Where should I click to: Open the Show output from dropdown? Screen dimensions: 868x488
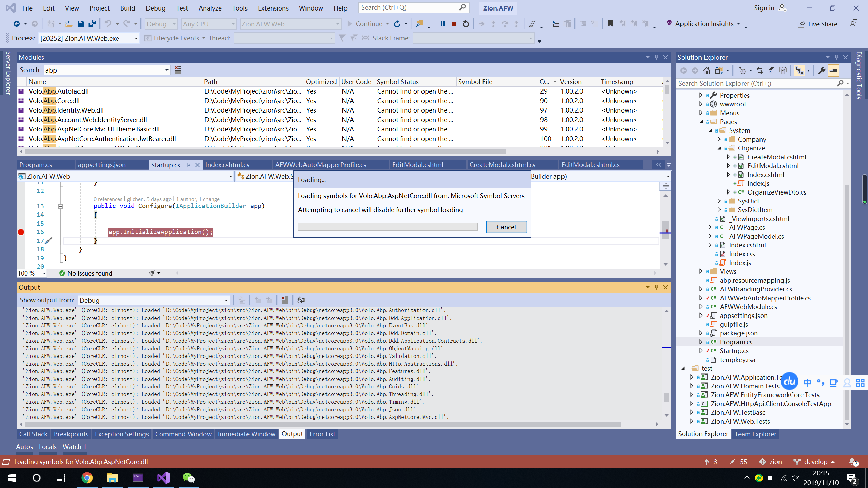(x=225, y=300)
